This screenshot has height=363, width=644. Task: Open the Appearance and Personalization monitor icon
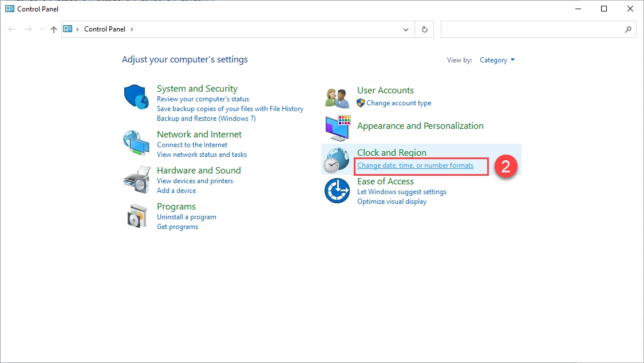pyautogui.click(x=337, y=128)
